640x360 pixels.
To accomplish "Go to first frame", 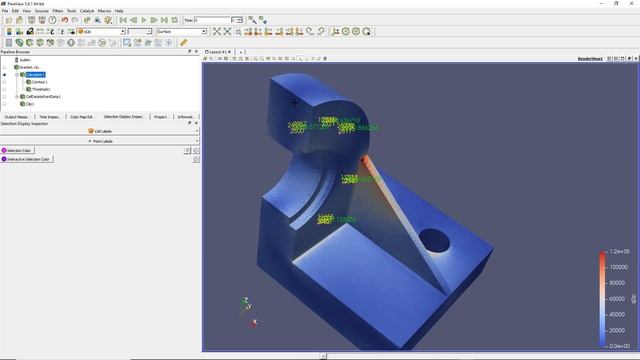I will [x=123, y=20].
